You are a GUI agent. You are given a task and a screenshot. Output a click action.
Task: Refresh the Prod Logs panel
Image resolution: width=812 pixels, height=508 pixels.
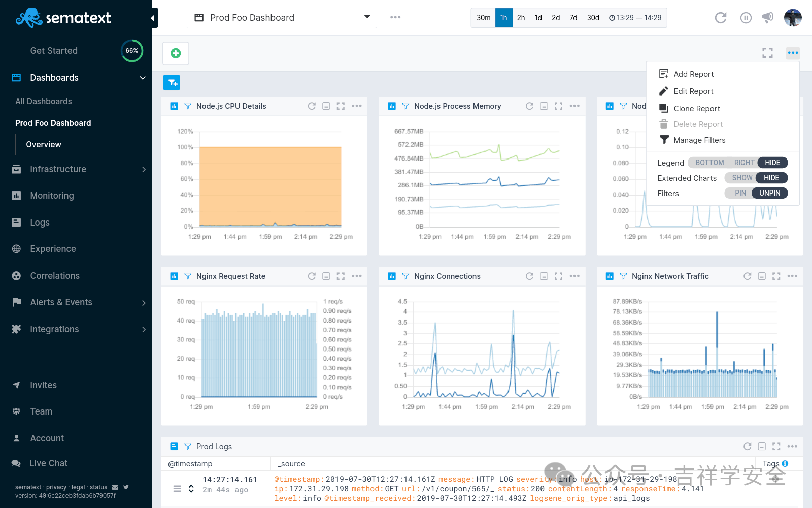pyautogui.click(x=747, y=447)
